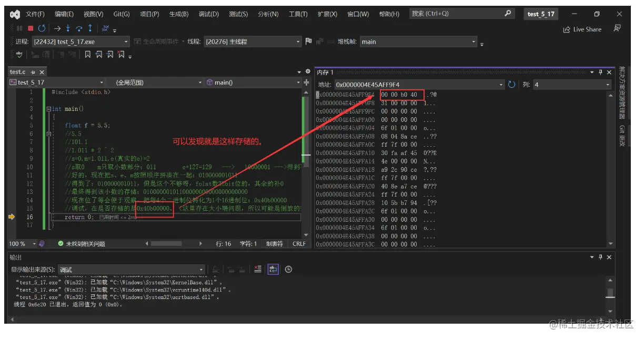Image resolution: width=644 pixels, height=340 pixels.
Task: Open the 解决方案资源管理器 side tab
Action: pyautogui.click(x=621, y=93)
